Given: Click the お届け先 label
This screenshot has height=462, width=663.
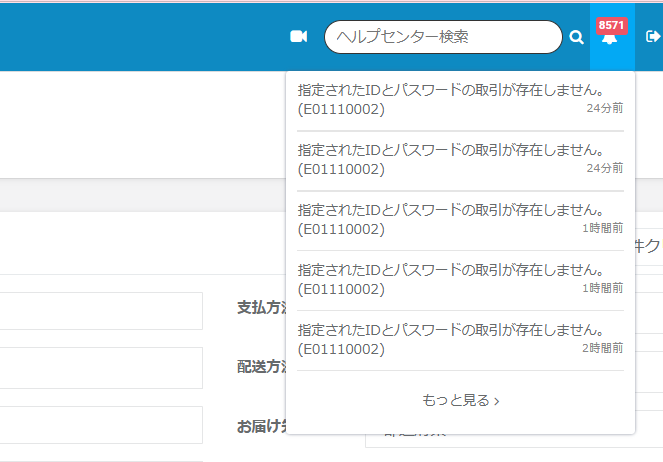Looking at the screenshot, I should (x=260, y=426).
